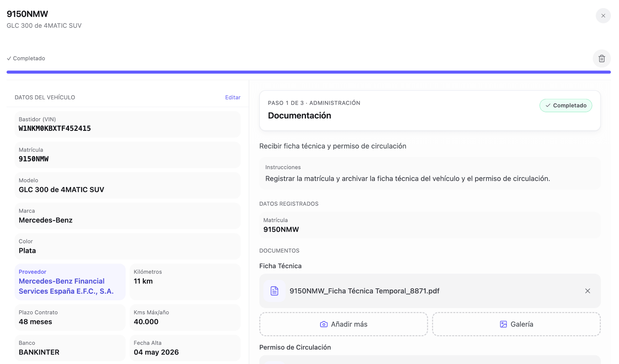
Task: Click the Matrícula field 9150NMW in vehicle data
Action: (x=128, y=155)
